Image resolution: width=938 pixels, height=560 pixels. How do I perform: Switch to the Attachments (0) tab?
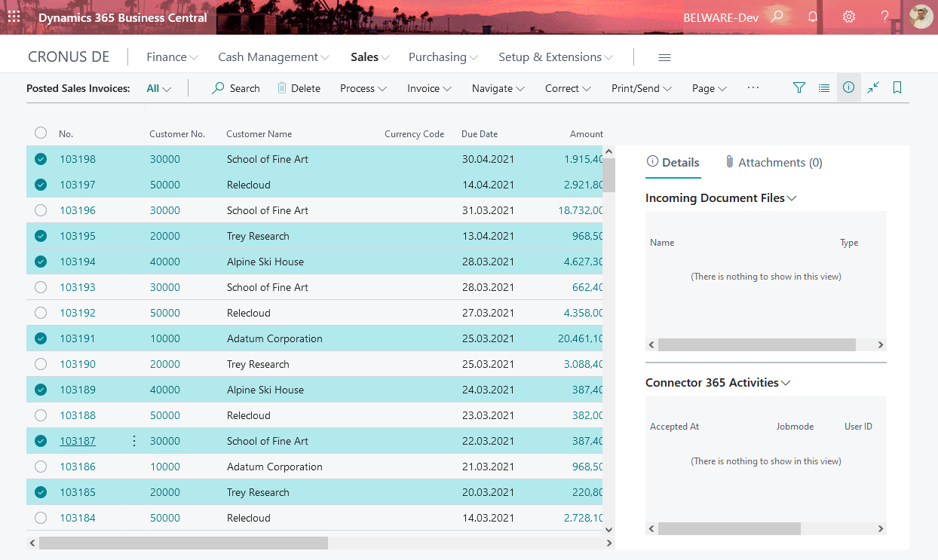pos(774,163)
